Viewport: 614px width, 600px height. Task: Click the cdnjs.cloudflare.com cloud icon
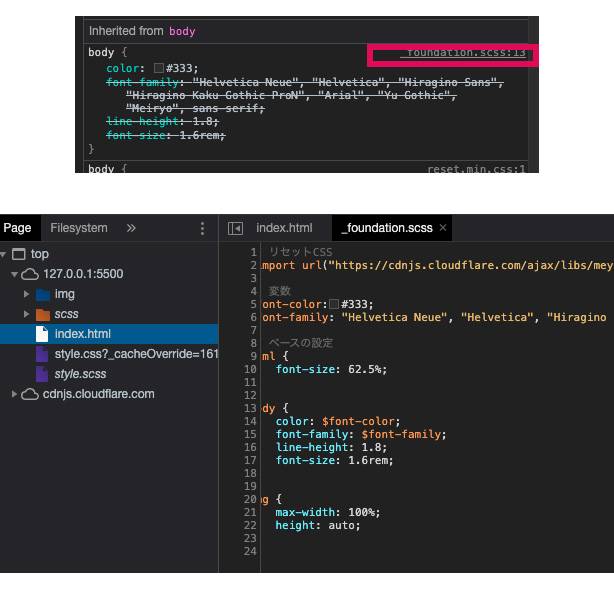coord(30,394)
